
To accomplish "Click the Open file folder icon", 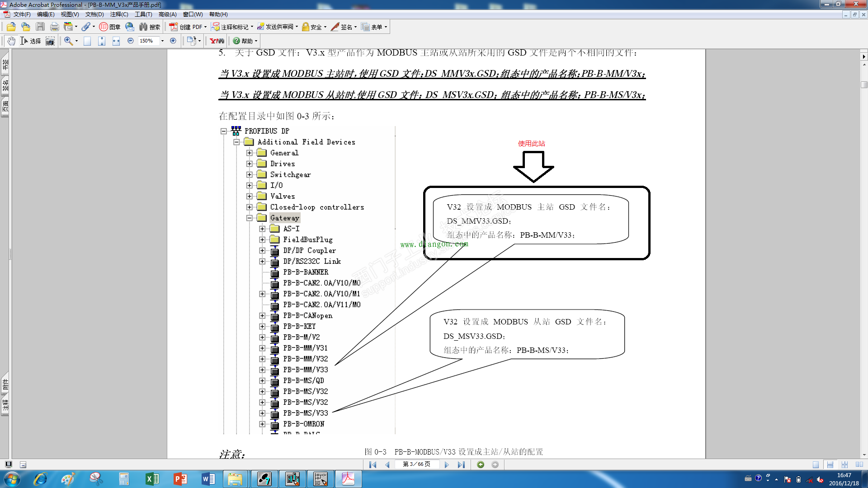I will pos(11,27).
